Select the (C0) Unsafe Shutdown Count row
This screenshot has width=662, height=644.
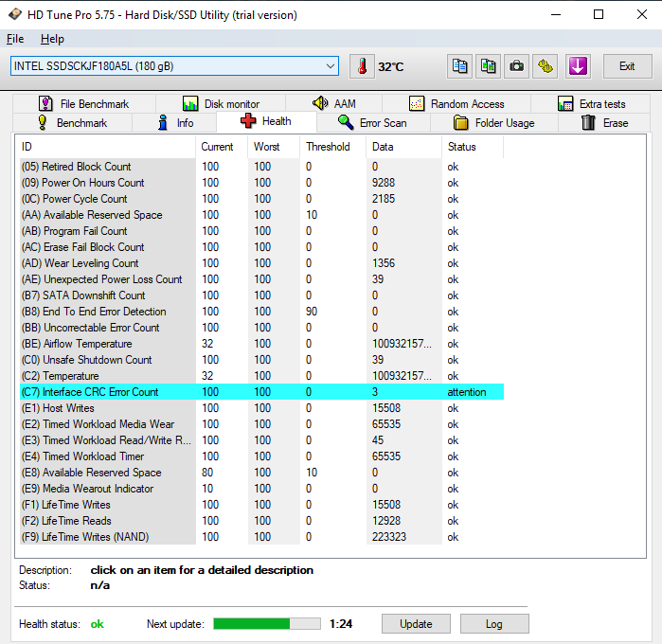[261, 359]
